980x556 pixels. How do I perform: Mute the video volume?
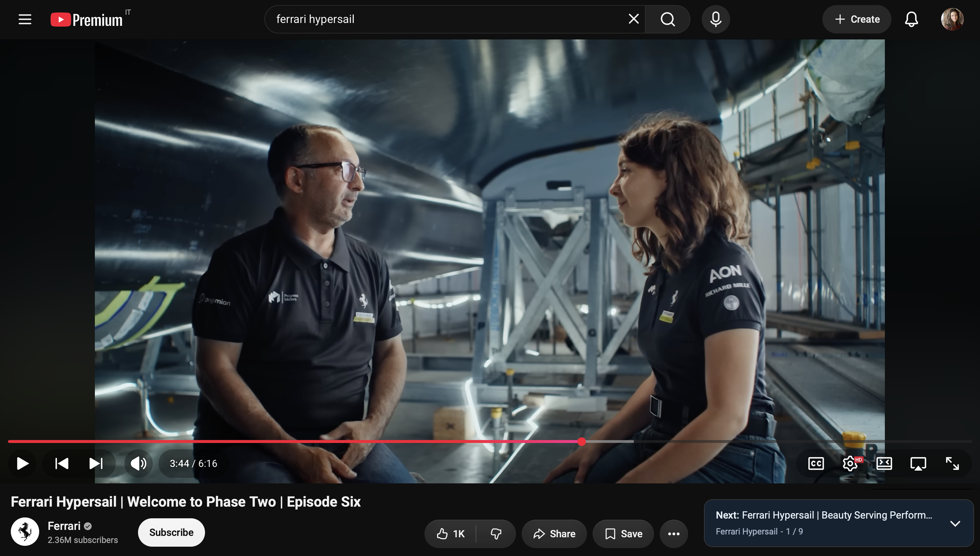pos(138,464)
